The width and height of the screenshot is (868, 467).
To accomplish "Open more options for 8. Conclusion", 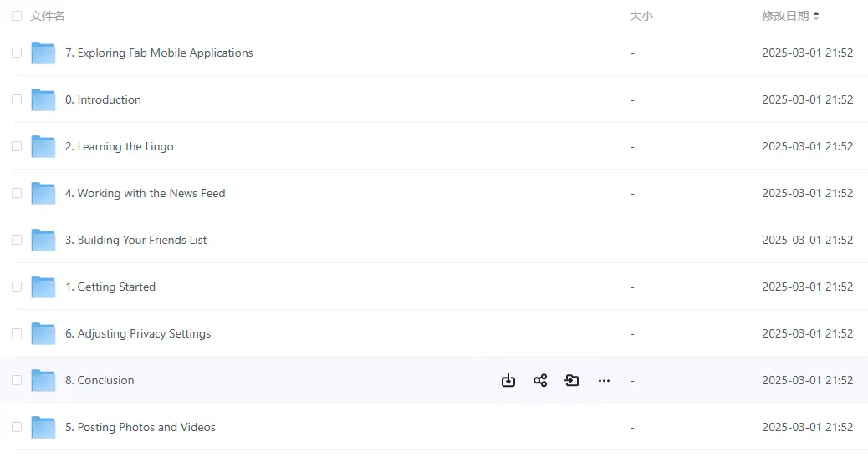I will coord(604,381).
